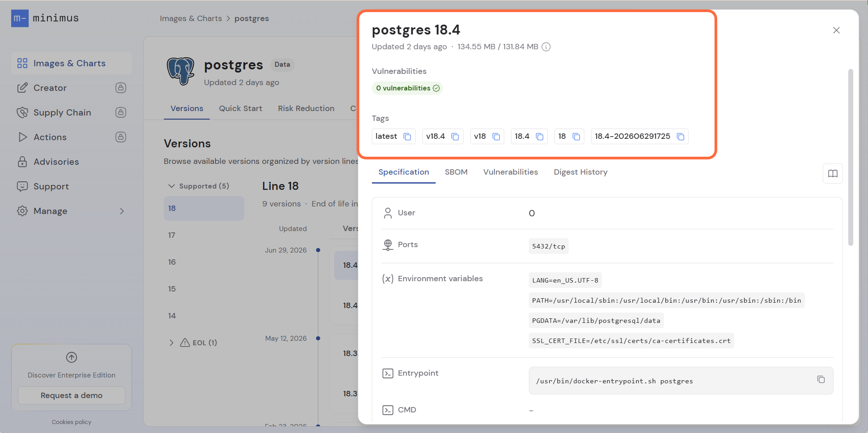This screenshot has height=433, width=868.
Task: Copy the v18 tag
Action: (x=496, y=137)
